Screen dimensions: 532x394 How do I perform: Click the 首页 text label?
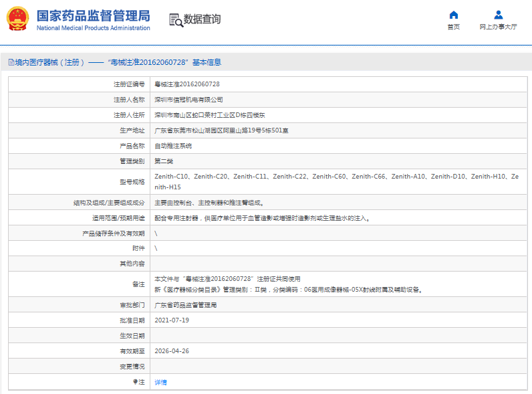pyautogui.click(x=453, y=27)
